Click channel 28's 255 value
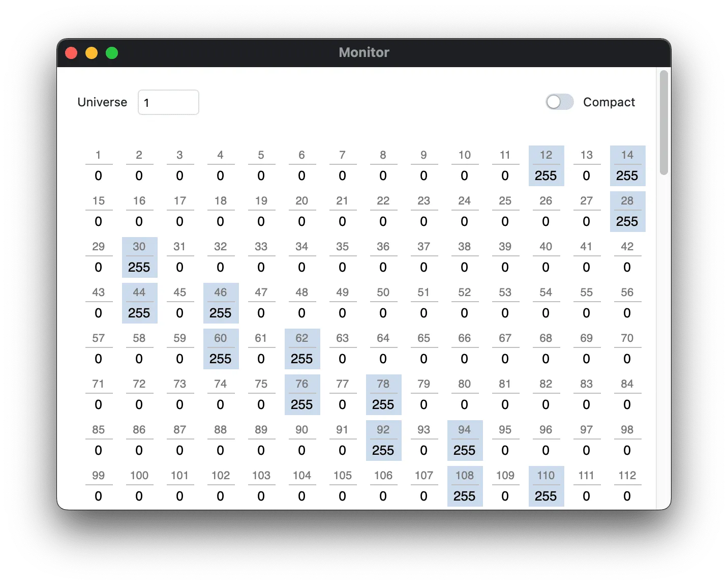Screen dimensions: 728x585 627,211
